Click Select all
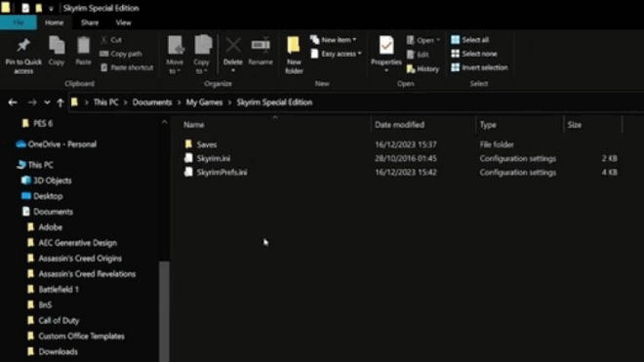The width and height of the screenshot is (644, 362). tap(470, 40)
